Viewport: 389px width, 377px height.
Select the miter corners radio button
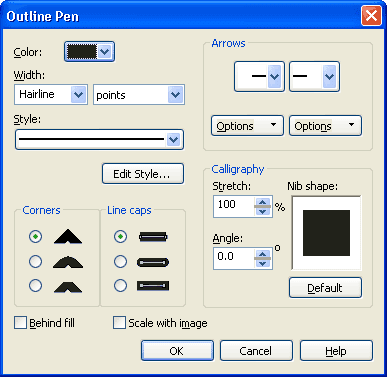(35, 236)
